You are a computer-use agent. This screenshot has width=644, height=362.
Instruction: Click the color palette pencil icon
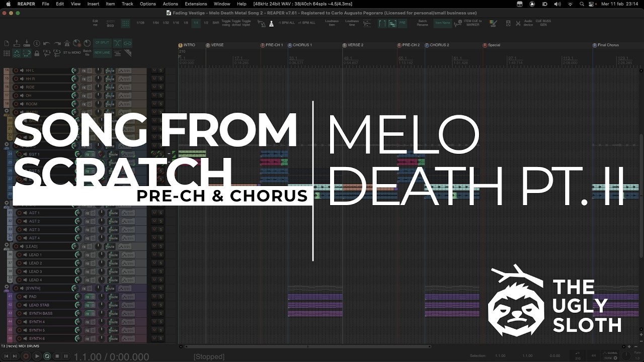click(494, 23)
